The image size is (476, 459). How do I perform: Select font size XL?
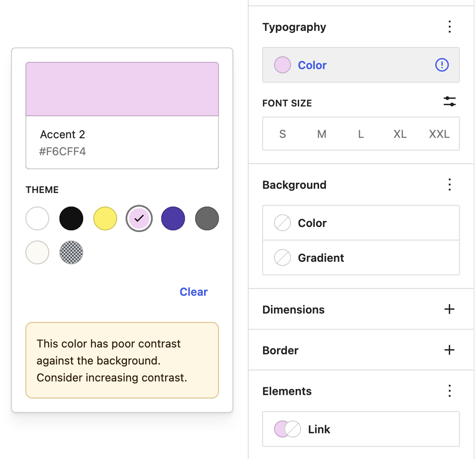tap(400, 133)
